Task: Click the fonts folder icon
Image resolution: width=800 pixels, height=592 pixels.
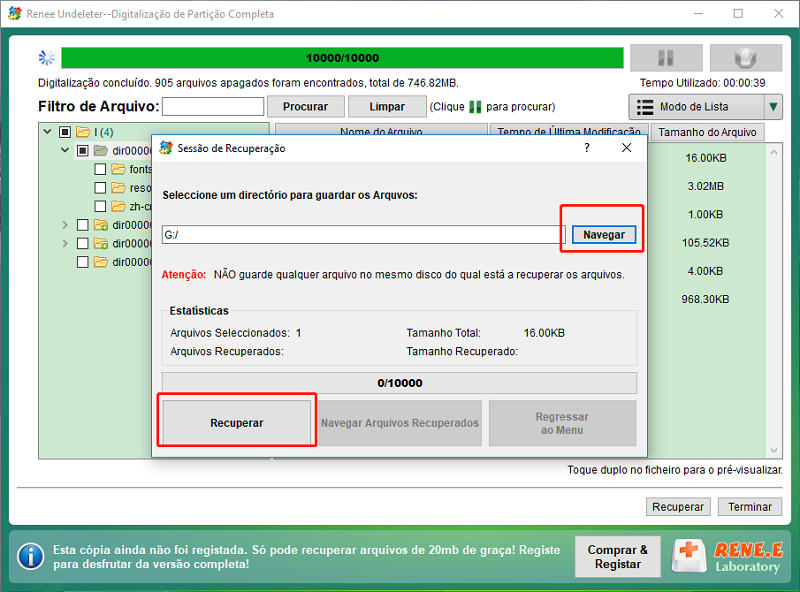Action: point(118,169)
